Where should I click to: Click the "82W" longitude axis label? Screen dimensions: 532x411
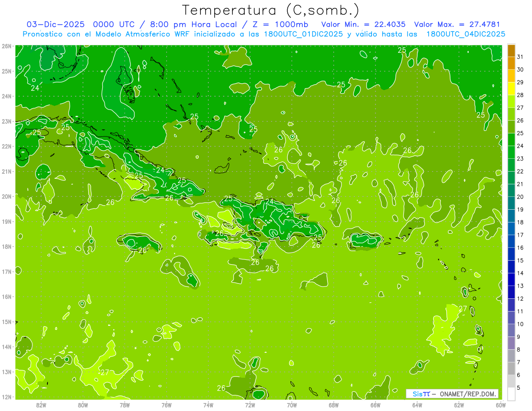(x=41, y=405)
